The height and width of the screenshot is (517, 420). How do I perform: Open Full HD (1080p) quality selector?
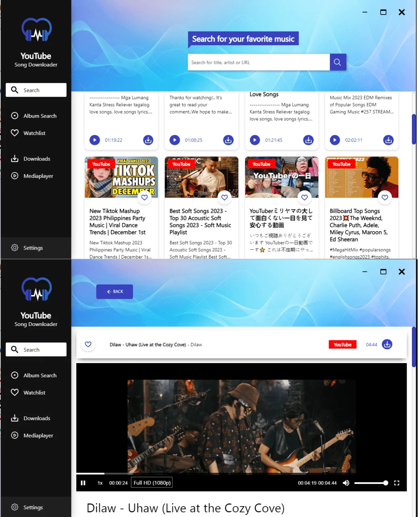[152, 483]
